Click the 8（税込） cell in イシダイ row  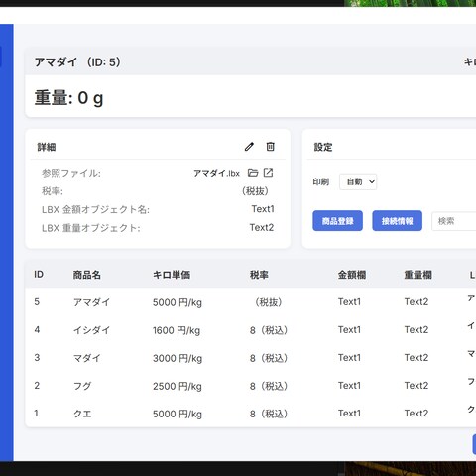click(269, 330)
